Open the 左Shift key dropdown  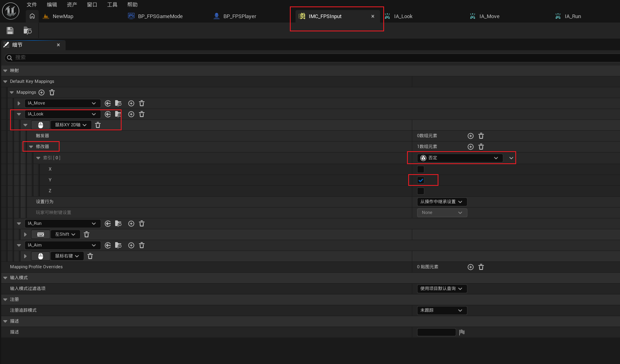[65, 234]
